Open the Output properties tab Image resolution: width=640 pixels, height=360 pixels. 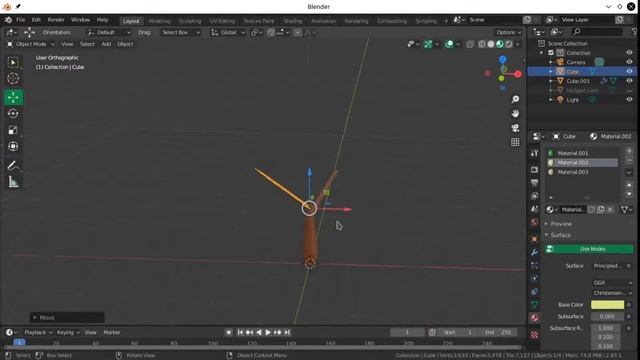click(534, 182)
